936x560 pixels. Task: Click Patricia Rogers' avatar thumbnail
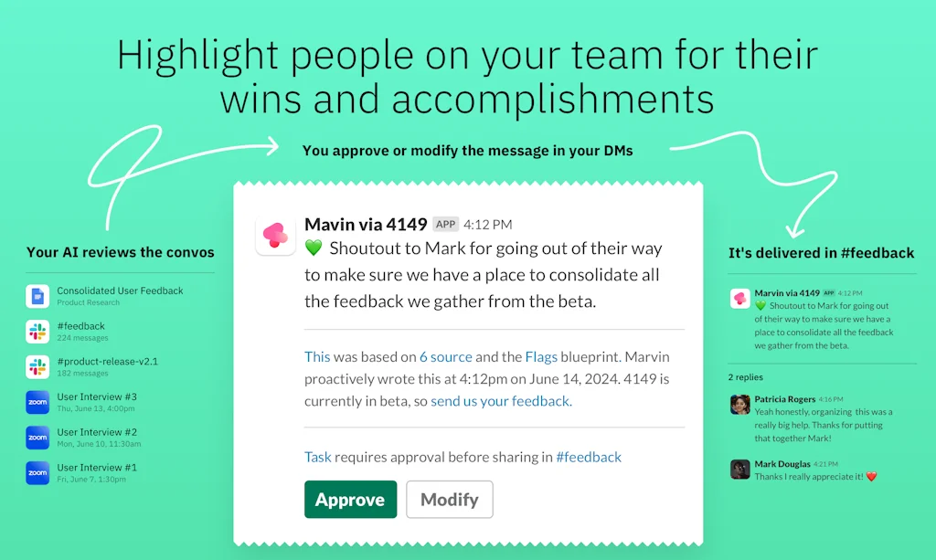click(739, 404)
